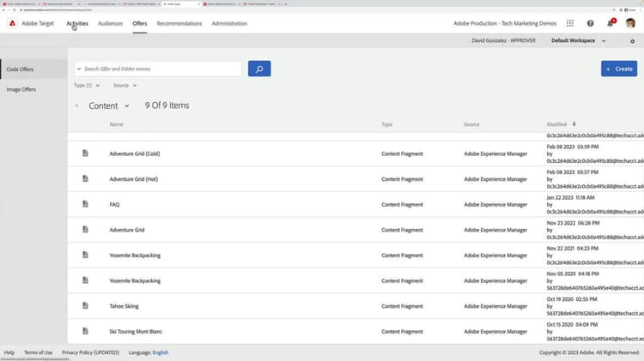Select the Offers tab
Screen dimensions: 644x361
[x=140, y=23]
